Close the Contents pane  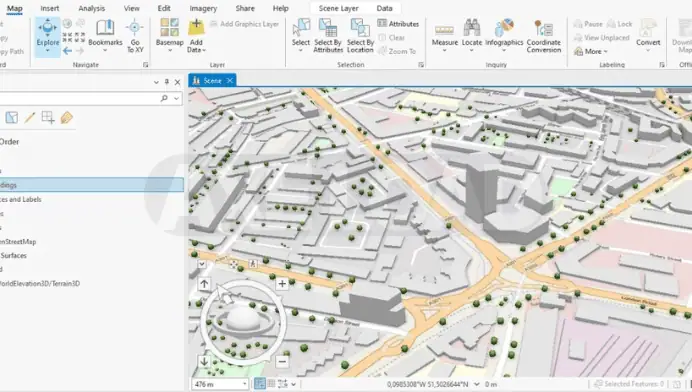click(x=177, y=82)
